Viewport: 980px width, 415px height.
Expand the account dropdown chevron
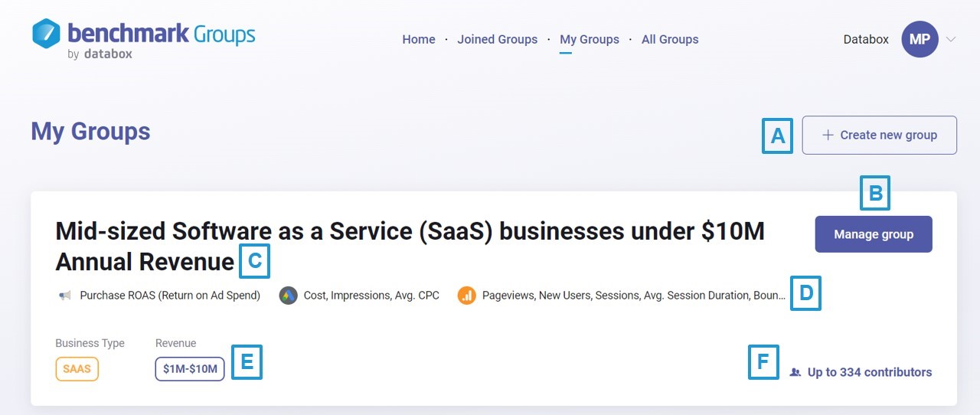tap(951, 39)
